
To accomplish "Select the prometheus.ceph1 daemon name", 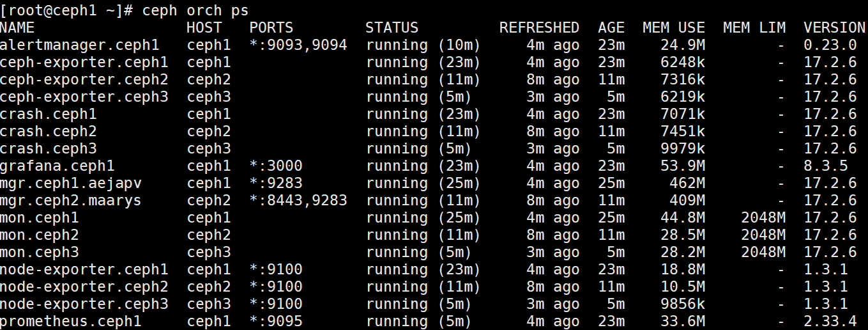I will (x=71, y=322).
